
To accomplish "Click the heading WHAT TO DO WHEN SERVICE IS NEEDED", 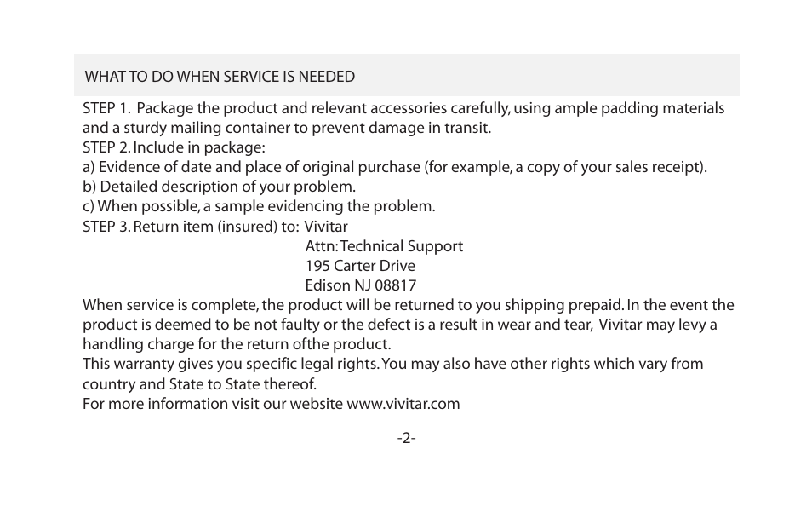I will 220,77.
